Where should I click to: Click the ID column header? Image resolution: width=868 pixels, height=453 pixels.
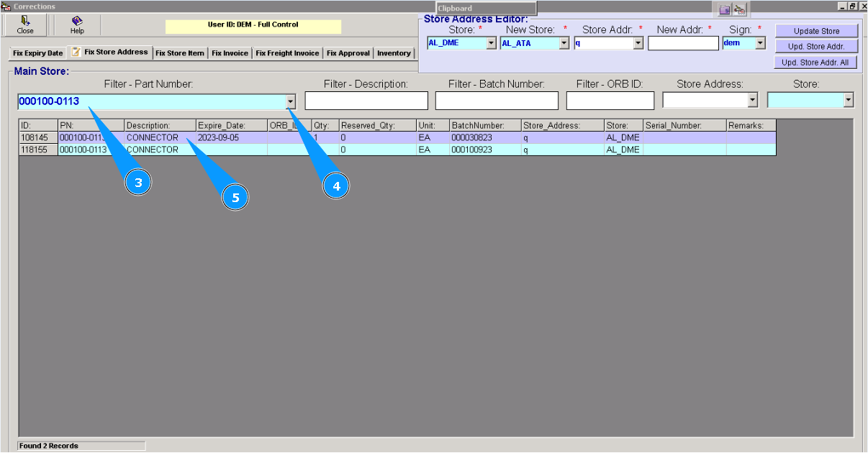pos(38,125)
